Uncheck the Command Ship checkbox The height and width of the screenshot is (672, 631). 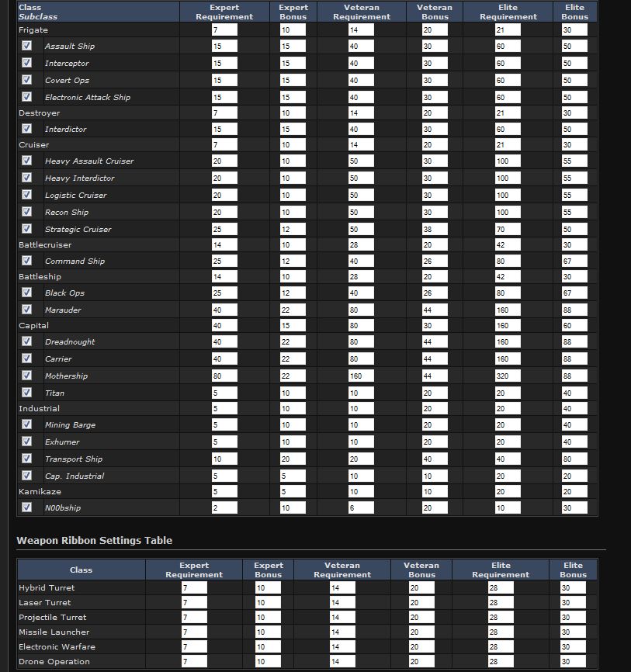click(x=27, y=261)
